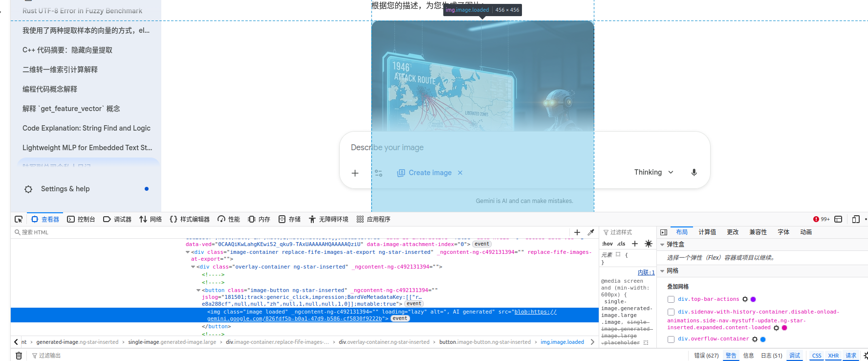
Task: Change purple grid color swatch for top-bar-actions
Action: 753,299
